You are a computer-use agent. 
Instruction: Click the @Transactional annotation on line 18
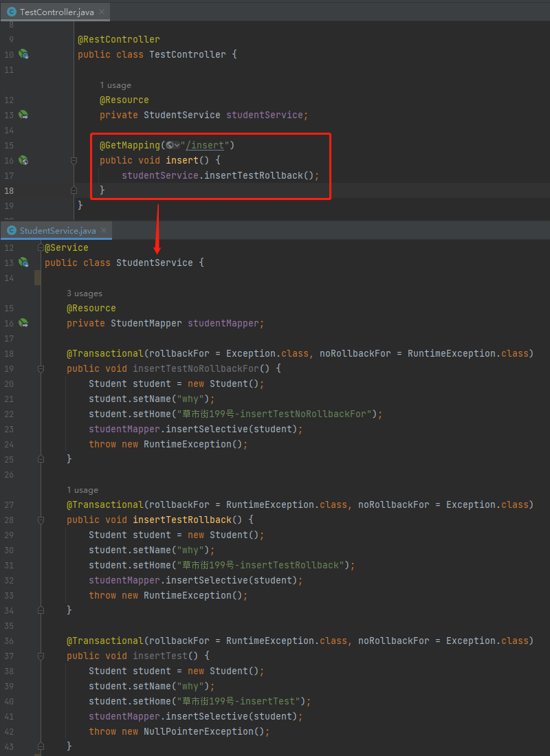click(105, 353)
